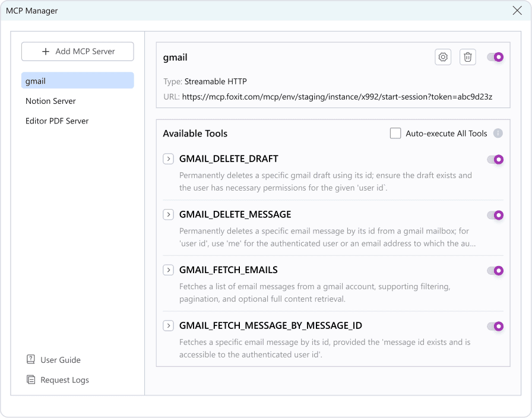
Task: Click the 'Auto-execute All Tools' label
Action: tap(446, 134)
